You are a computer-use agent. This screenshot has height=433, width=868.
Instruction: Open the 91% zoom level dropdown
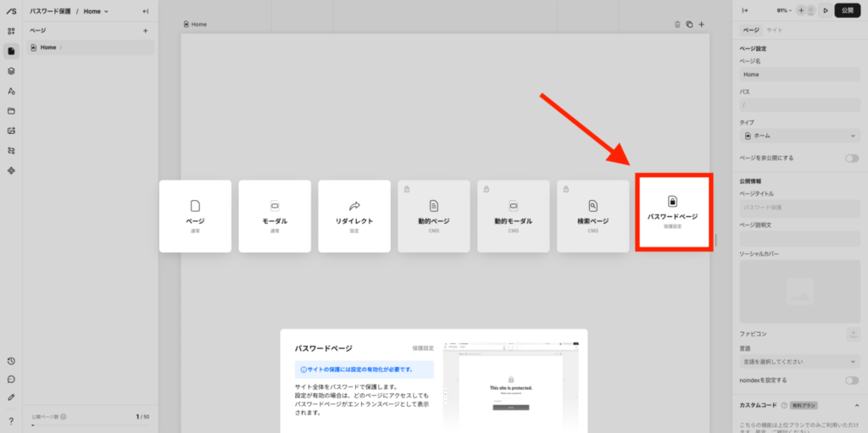pyautogui.click(x=785, y=11)
